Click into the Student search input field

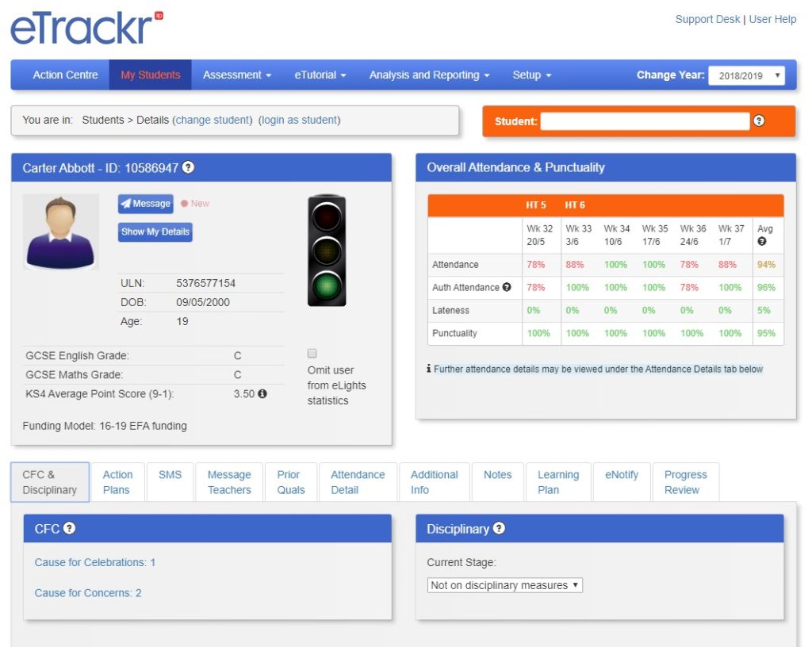click(644, 121)
